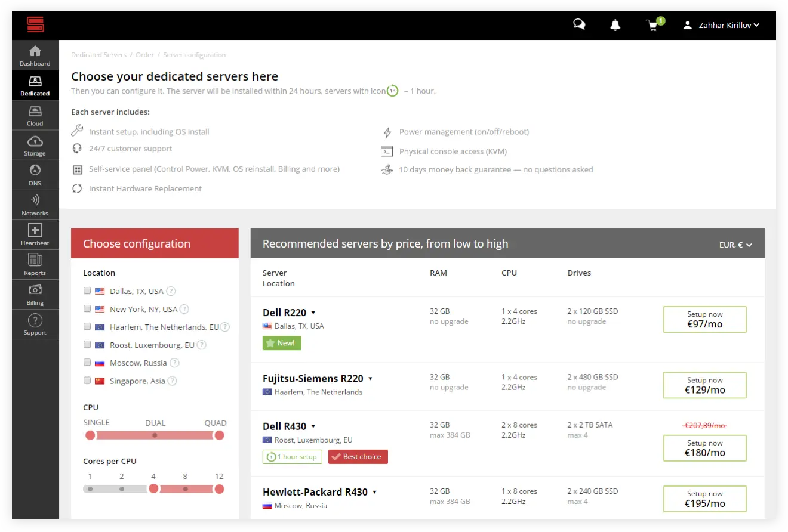Open the chat messages icon

click(x=579, y=25)
